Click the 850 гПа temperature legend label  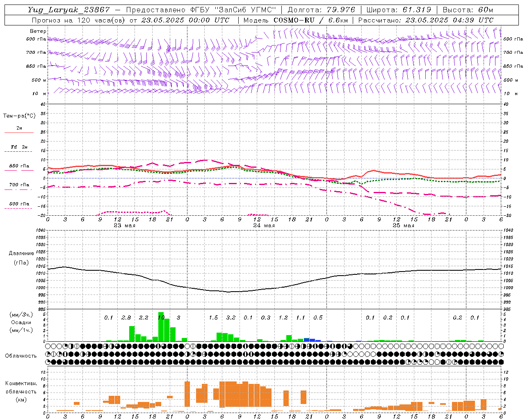point(19,166)
